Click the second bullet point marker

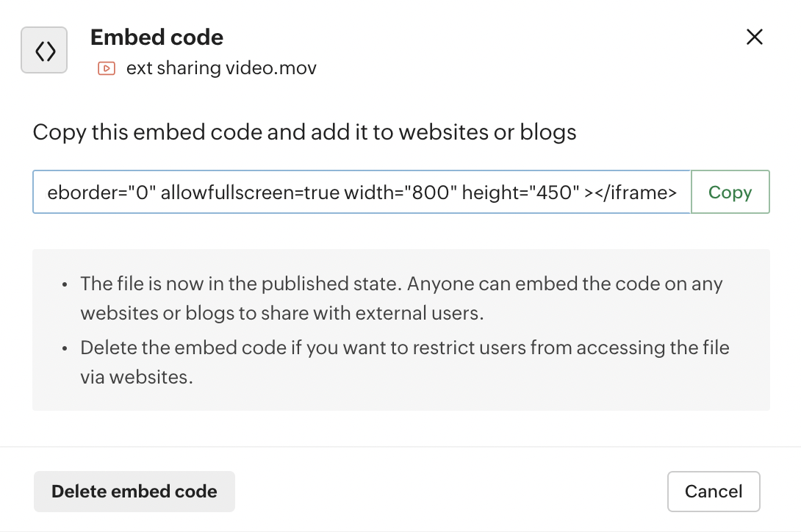65,348
